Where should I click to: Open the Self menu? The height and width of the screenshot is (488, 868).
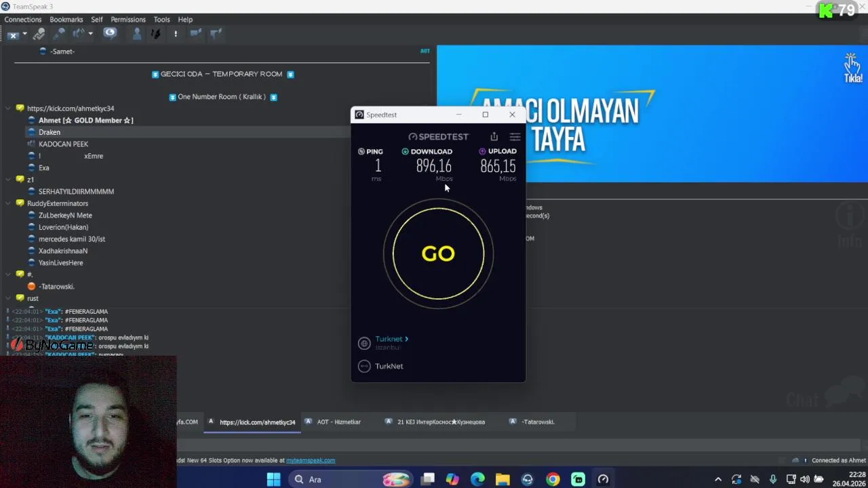pos(97,20)
